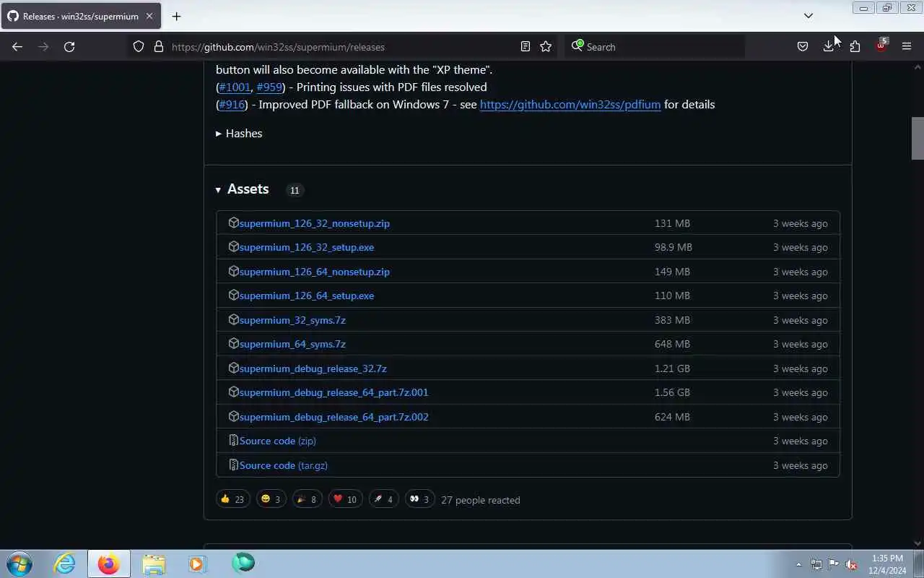This screenshot has height=578, width=924.
Task: Download supermium_32_syms.7z
Action: pos(292,320)
